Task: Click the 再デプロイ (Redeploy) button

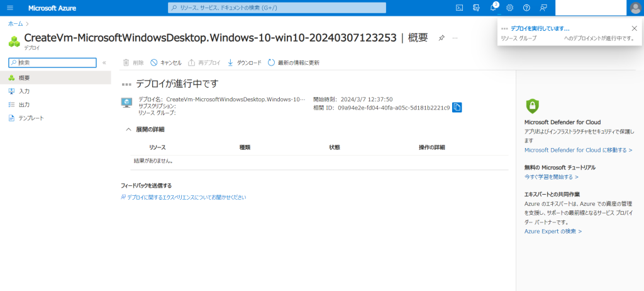Action: 204,62
